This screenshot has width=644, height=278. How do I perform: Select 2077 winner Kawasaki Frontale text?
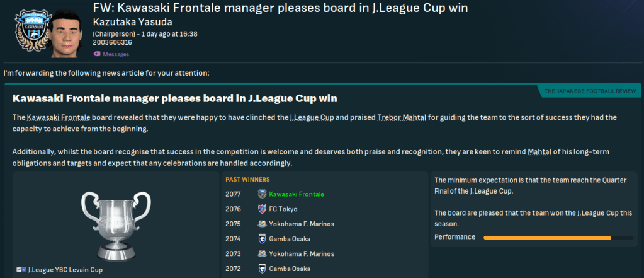click(x=298, y=194)
